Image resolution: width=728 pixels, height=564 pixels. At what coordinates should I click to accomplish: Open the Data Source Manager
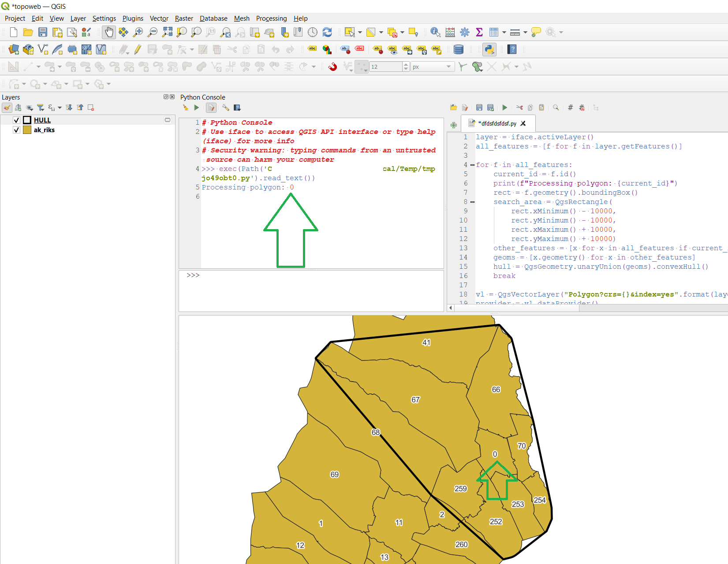tap(14, 49)
